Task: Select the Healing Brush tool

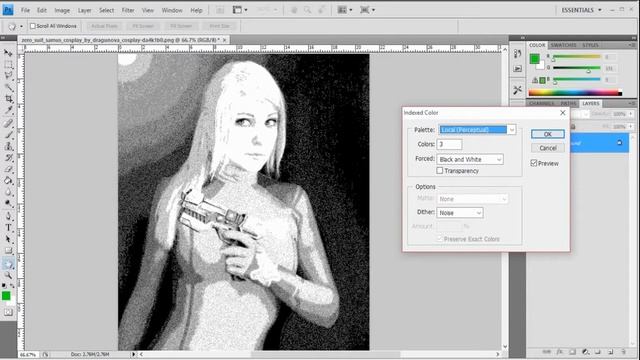Action: coord(8,123)
